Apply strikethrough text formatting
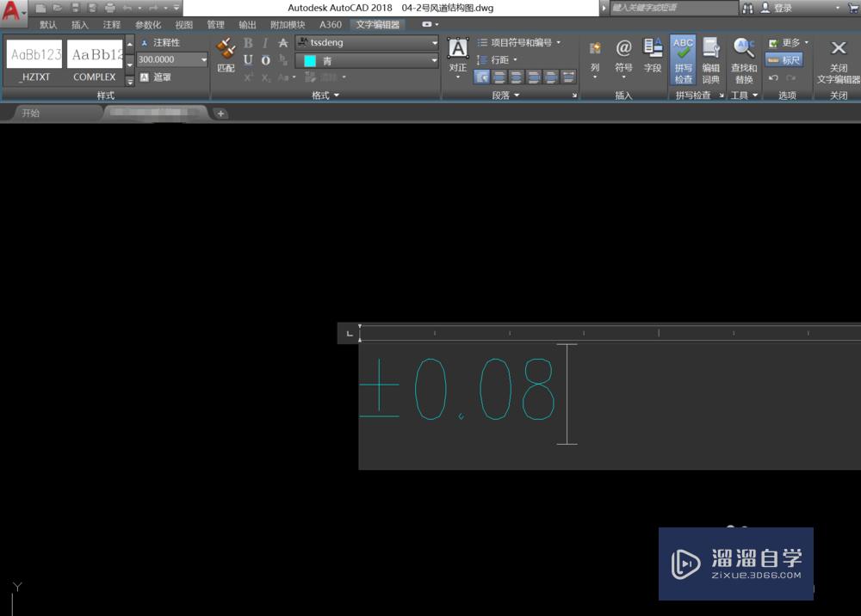This screenshot has height=616, width=861. (282, 43)
